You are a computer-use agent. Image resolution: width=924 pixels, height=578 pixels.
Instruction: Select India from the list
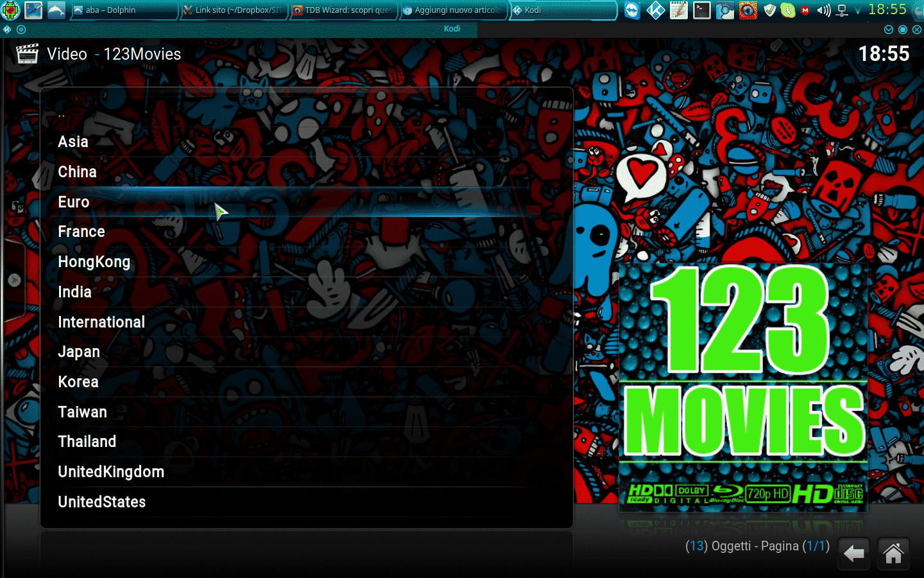pyautogui.click(x=306, y=292)
